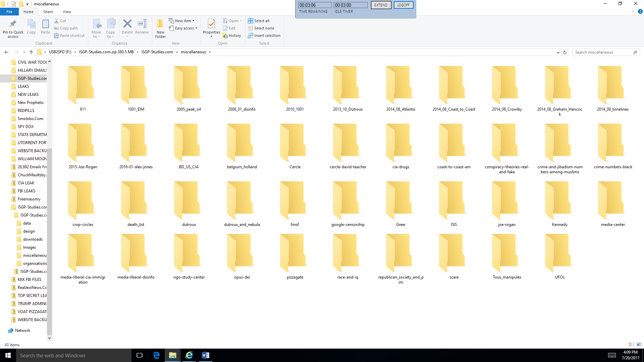Select organisations in navigation tree
The height and width of the screenshot is (362, 644).
tap(35, 263)
